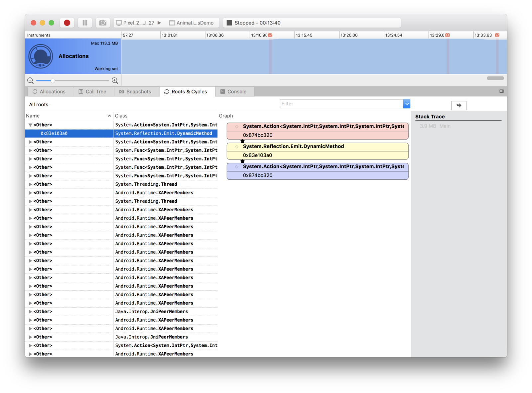Pause the profiling session
This screenshot has width=532, height=393.
[x=85, y=23]
